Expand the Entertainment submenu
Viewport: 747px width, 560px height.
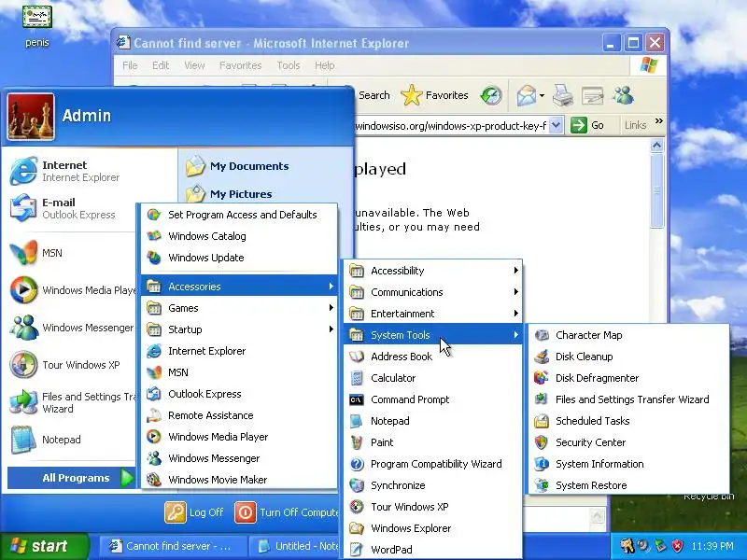tap(432, 314)
